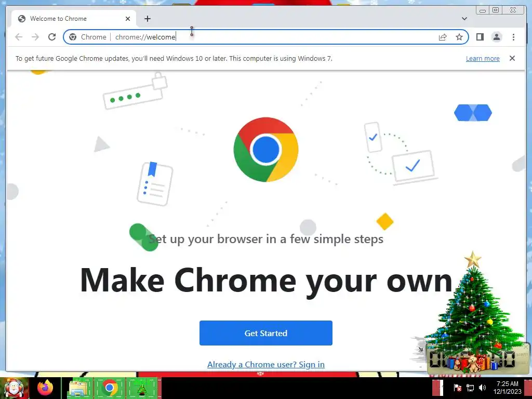
Task: Click the browser Forward arrow
Action: 35,37
